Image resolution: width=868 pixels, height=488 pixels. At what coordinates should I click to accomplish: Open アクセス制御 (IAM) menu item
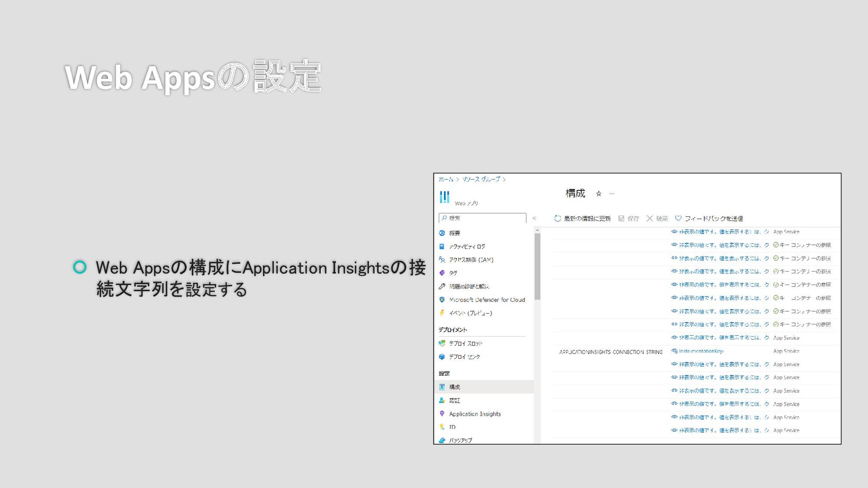point(471,260)
